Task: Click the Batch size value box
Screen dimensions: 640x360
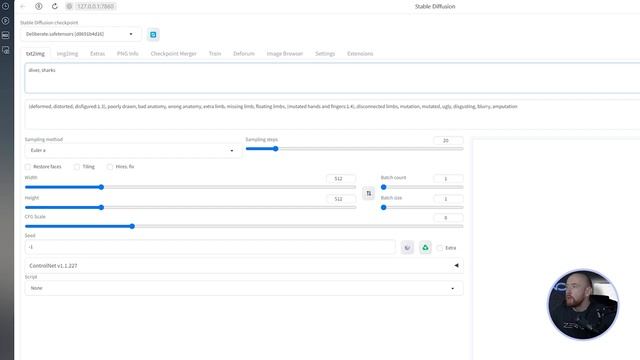Action: (448, 199)
